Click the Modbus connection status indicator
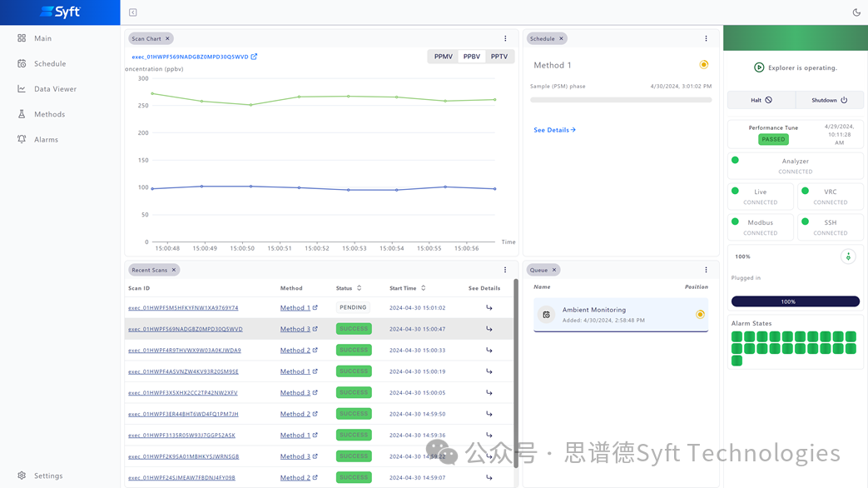Viewport: 868px width, 488px height. pos(735,222)
